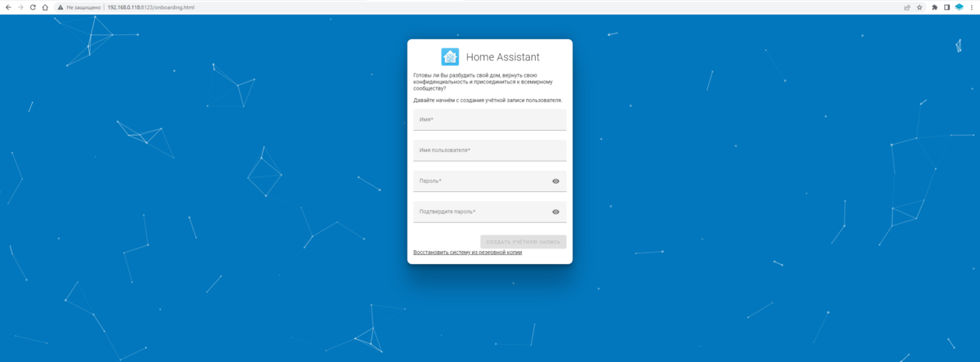Click the browser forward arrow
The image size is (980, 362).
(x=20, y=7)
